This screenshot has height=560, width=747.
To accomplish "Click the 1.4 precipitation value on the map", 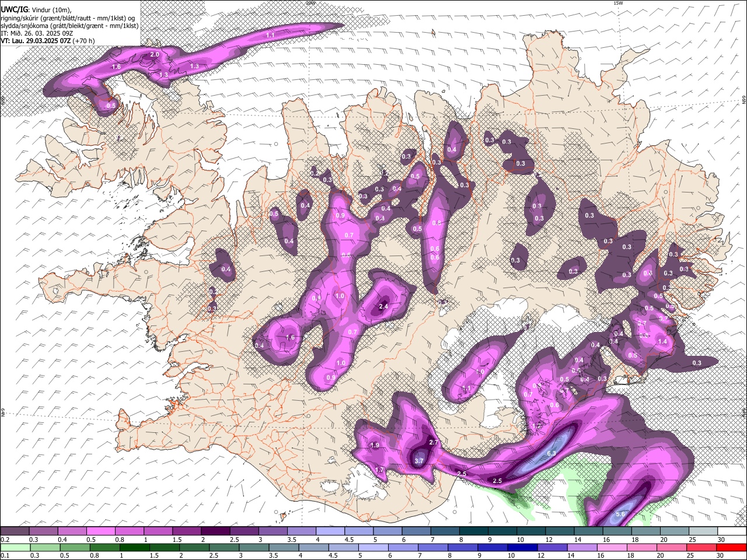I will coord(662,342).
